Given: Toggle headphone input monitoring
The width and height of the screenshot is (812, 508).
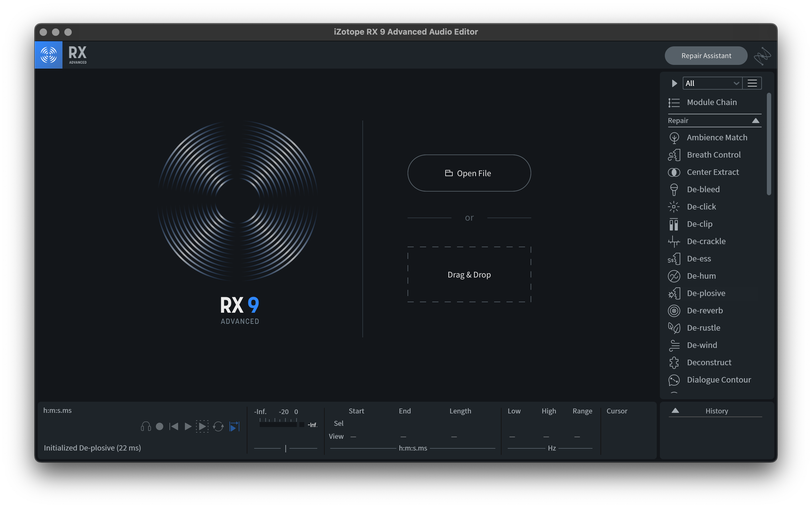Looking at the screenshot, I should pyautogui.click(x=146, y=426).
